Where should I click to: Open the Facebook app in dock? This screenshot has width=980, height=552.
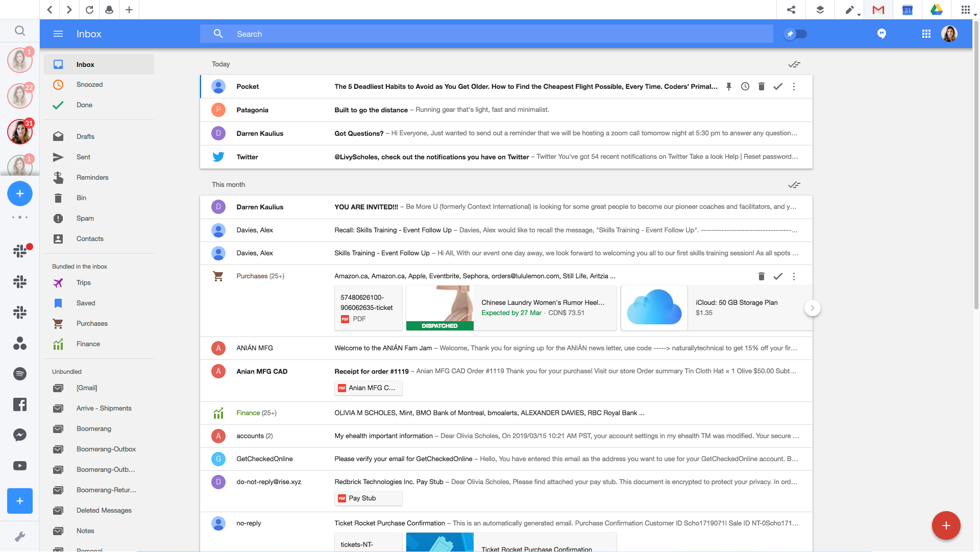point(20,404)
